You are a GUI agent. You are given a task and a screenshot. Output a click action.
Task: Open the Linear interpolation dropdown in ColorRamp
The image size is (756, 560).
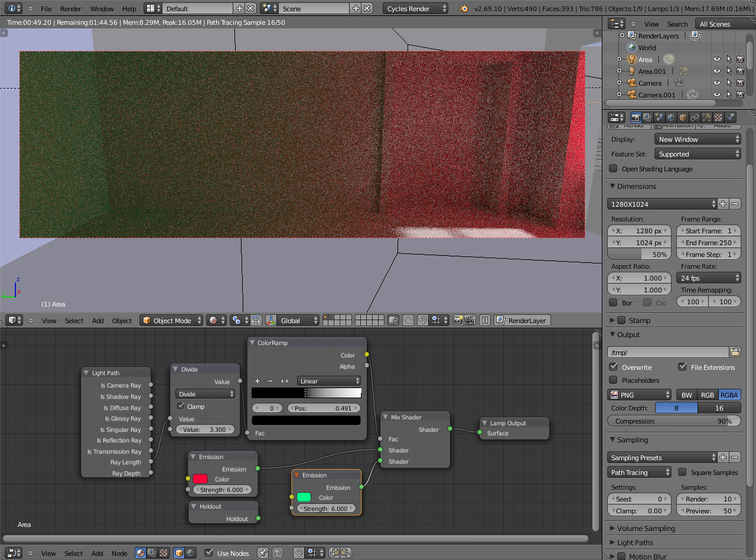pyautogui.click(x=329, y=380)
